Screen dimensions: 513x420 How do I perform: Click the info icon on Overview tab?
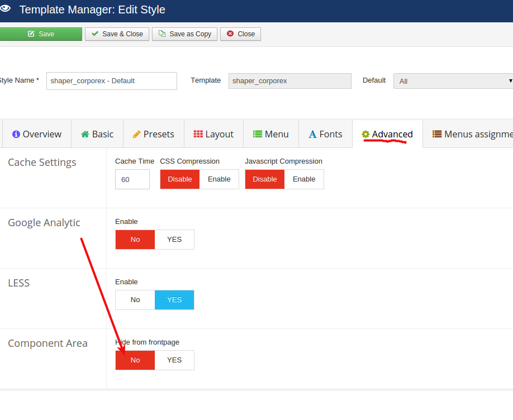coord(16,134)
